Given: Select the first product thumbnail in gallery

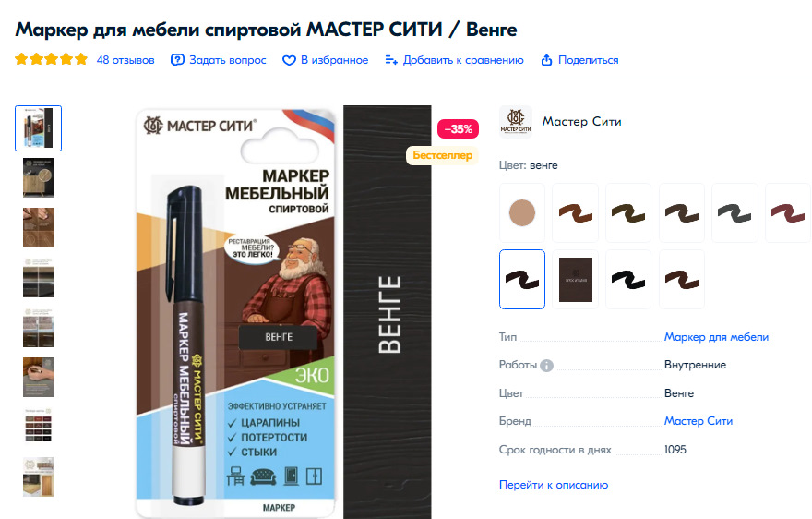Looking at the screenshot, I should point(39,128).
